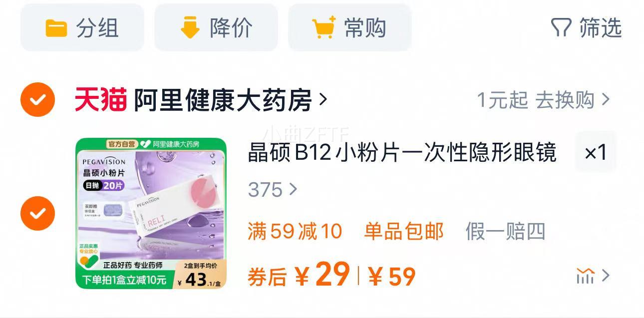Adjust the ×1 quantity selector
Screen dimensions: 644x318
(x=596, y=152)
